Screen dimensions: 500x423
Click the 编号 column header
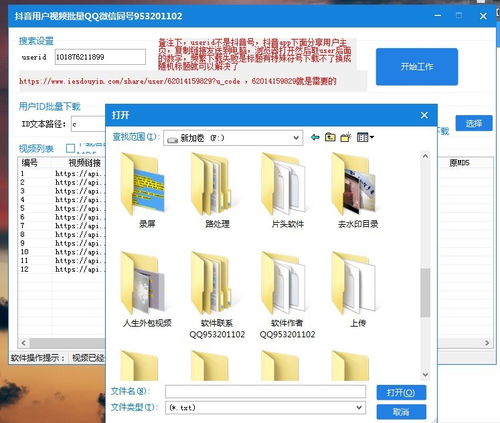point(35,163)
